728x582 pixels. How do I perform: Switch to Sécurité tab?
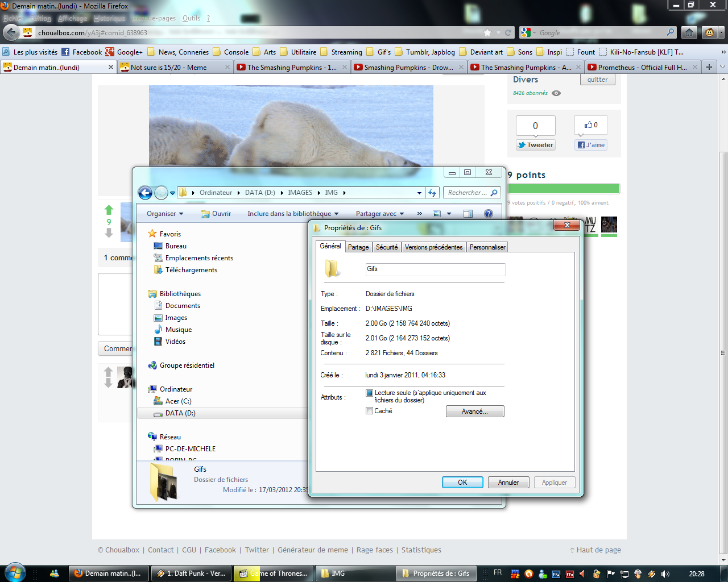(x=387, y=247)
